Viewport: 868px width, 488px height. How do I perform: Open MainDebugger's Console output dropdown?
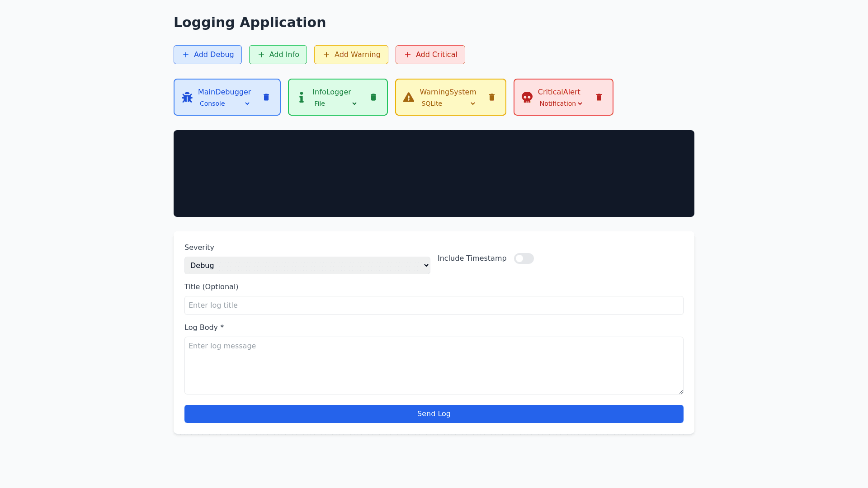click(225, 103)
